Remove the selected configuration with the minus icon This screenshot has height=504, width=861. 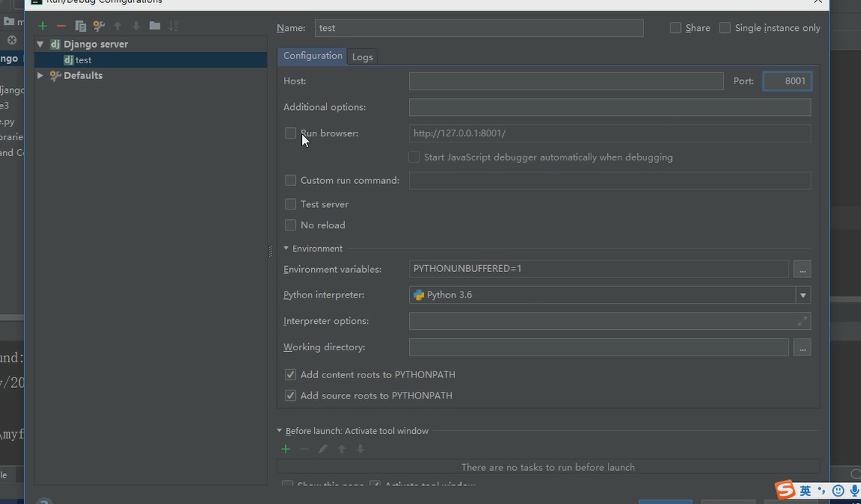[x=61, y=26]
